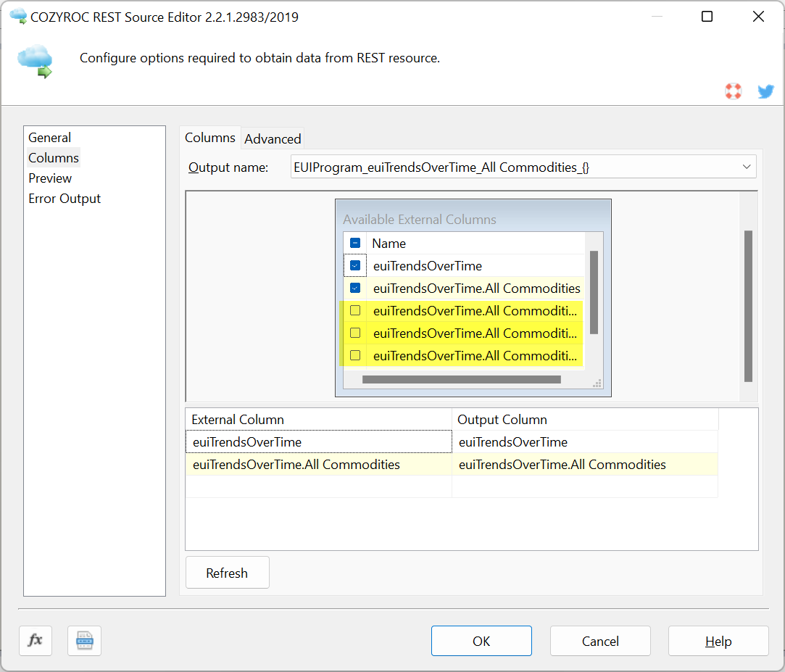Check the first highlighted unchecked column checkbox
Screen dimensions: 785x672
pos(355,310)
